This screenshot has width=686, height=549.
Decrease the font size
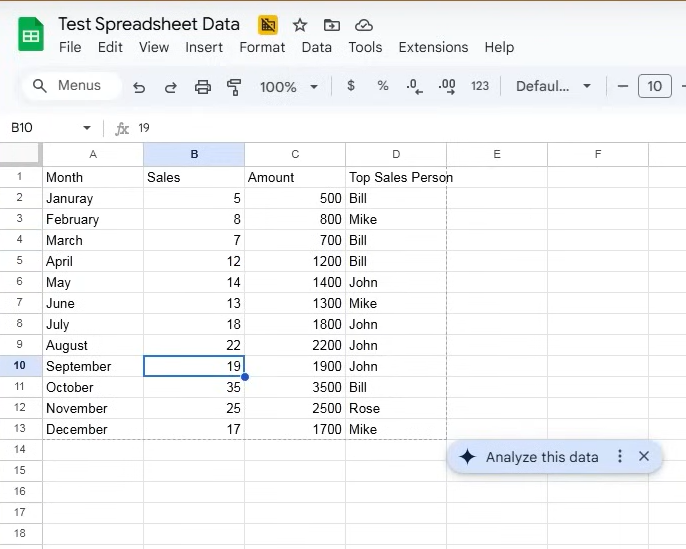point(623,86)
